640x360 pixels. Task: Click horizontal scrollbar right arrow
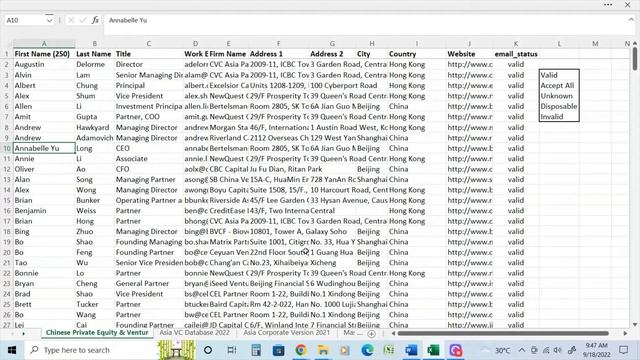(625, 333)
